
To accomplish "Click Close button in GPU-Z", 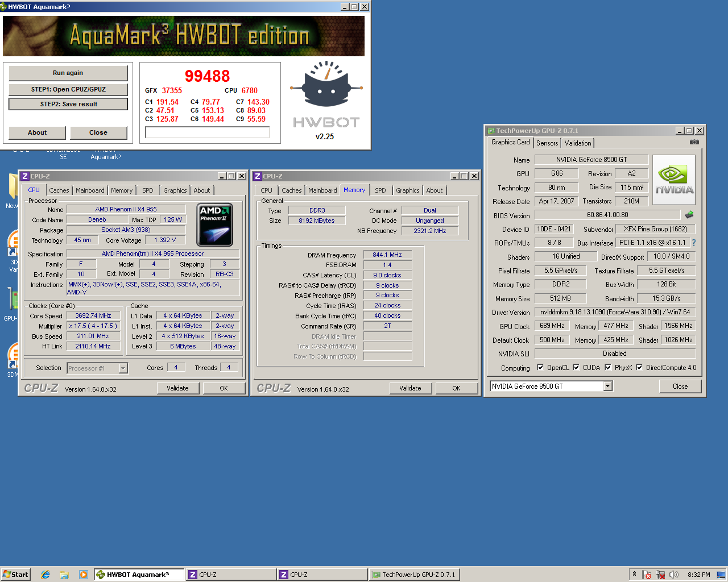I will click(x=680, y=386).
